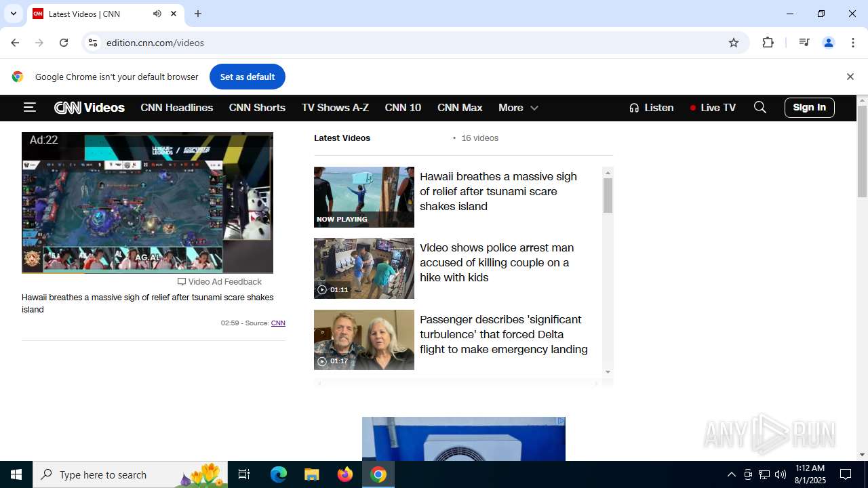The height and width of the screenshot is (488, 868).
Task: Launch Microsoft Edge from taskbar
Action: (x=279, y=474)
